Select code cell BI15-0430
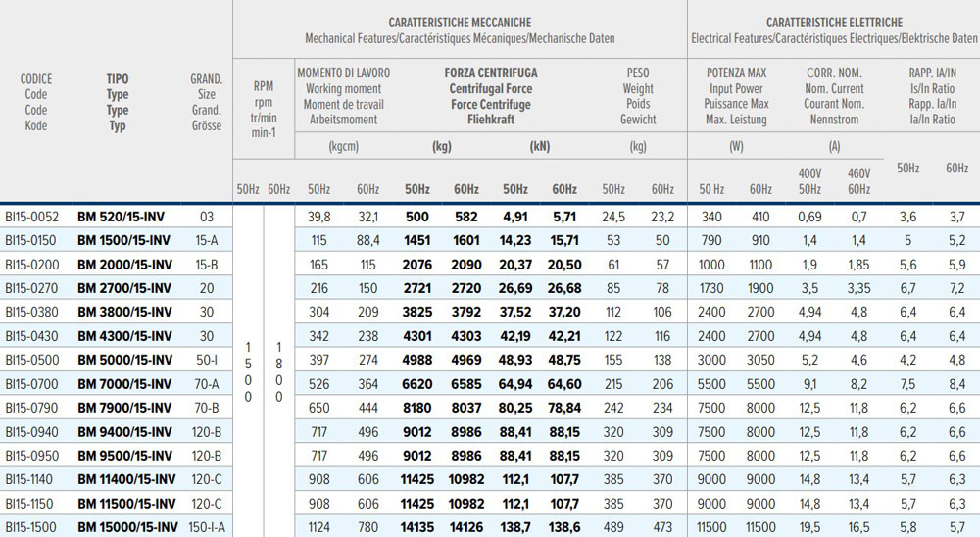This screenshot has height=537, width=980. point(32,336)
